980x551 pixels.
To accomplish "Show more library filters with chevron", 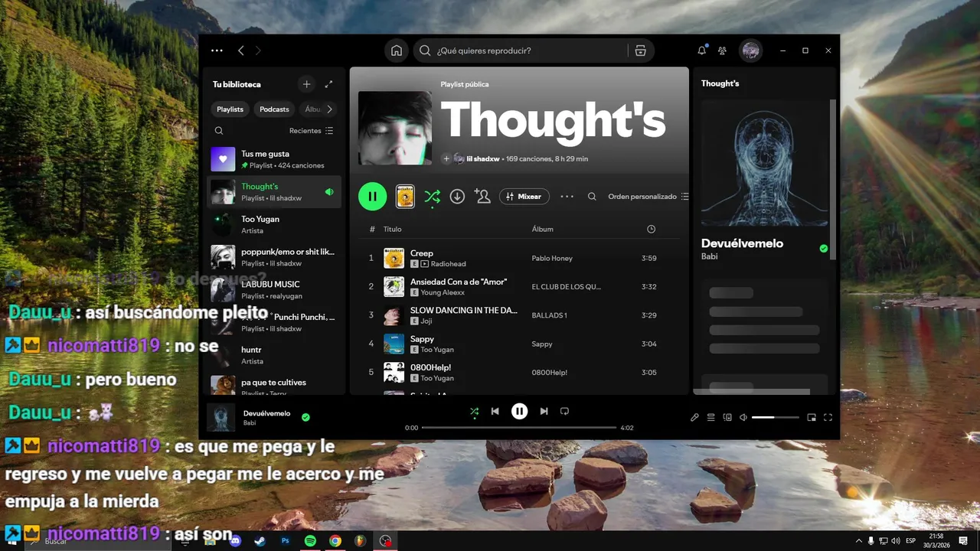I will 330,109.
